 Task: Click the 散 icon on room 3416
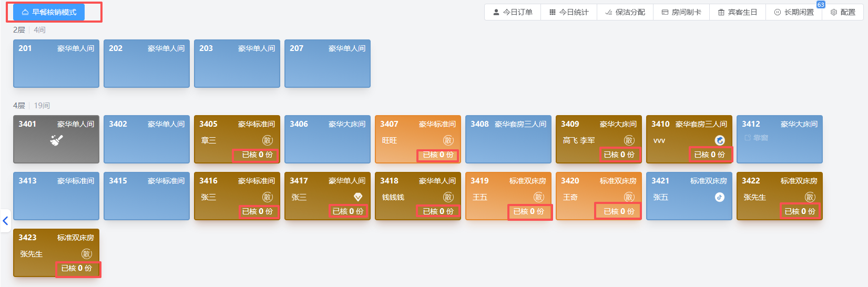(268, 197)
